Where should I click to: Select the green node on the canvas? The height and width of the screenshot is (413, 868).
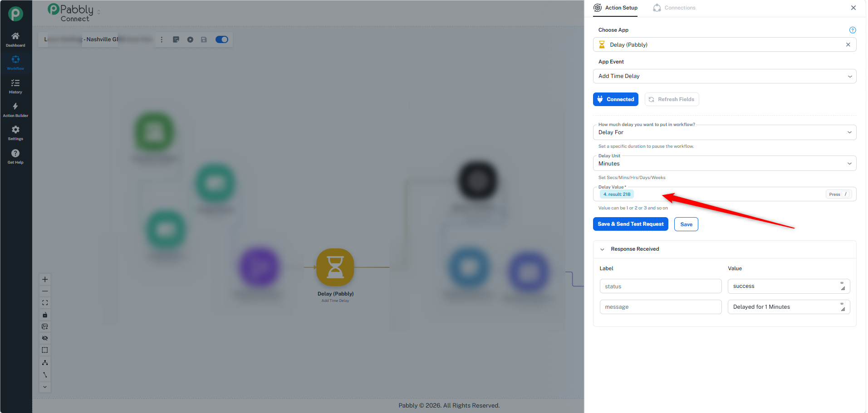tap(154, 132)
